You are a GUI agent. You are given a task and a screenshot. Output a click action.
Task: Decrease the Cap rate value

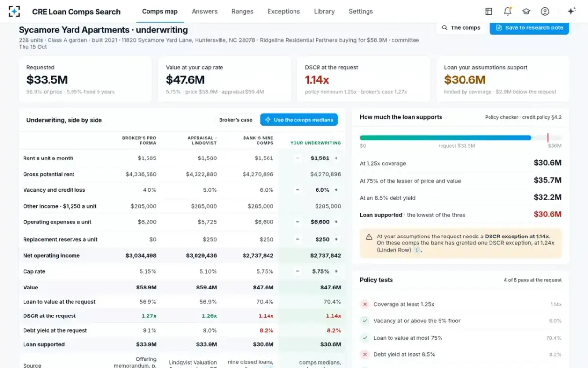pos(297,271)
